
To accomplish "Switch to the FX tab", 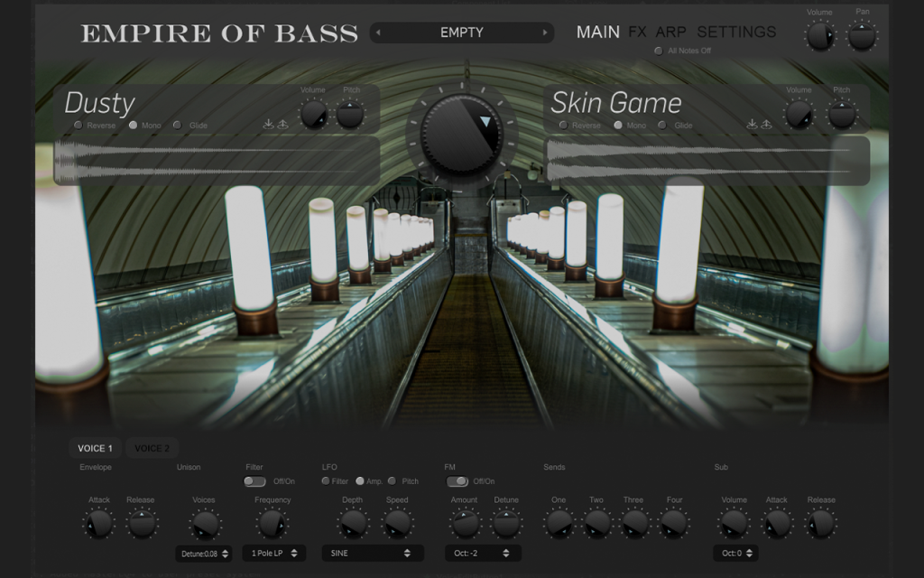I will coord(637,32).
